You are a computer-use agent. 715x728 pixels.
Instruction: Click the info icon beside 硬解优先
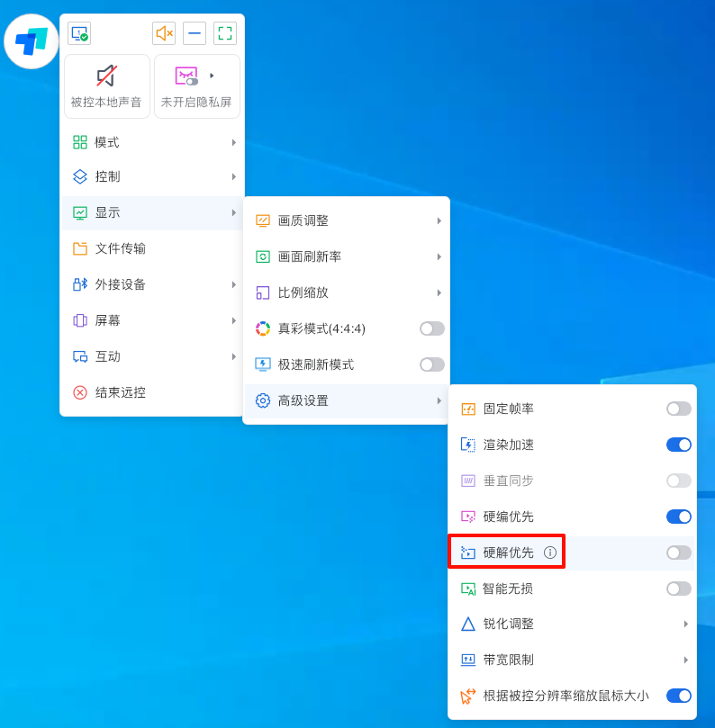pyautogui.click(x=550, y=553)
